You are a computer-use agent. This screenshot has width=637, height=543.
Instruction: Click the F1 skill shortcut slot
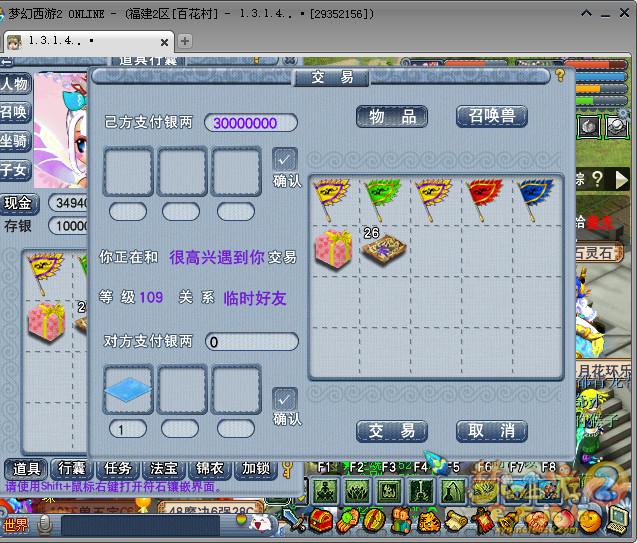[x=324, y=490]
